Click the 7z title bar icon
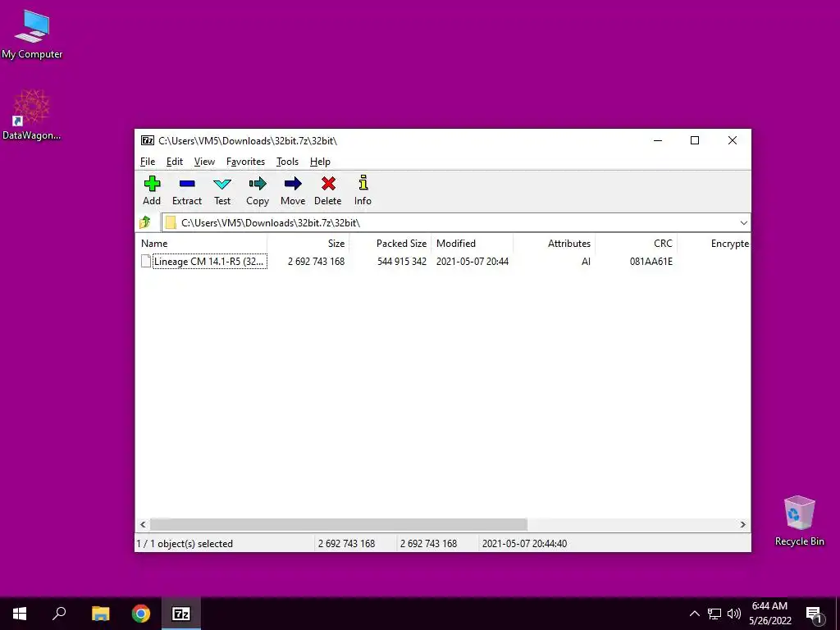Screen dimensions: 840x630 click(148, 140)
